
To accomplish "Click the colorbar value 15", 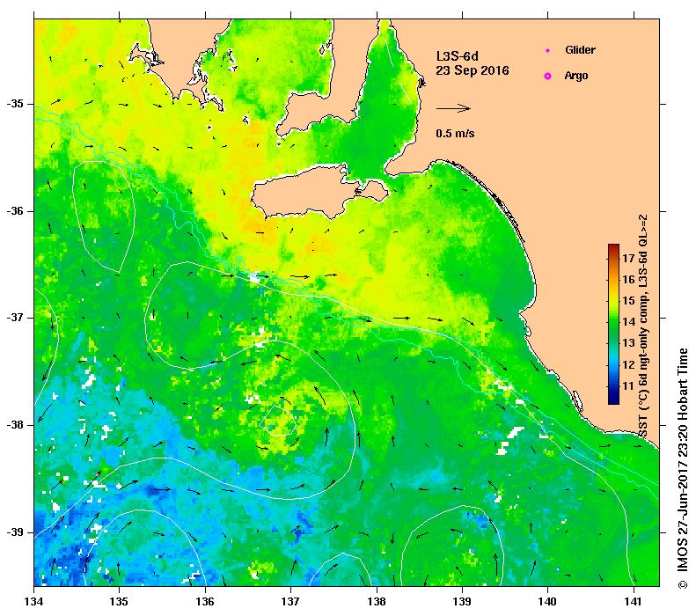I will pos(628,300).
